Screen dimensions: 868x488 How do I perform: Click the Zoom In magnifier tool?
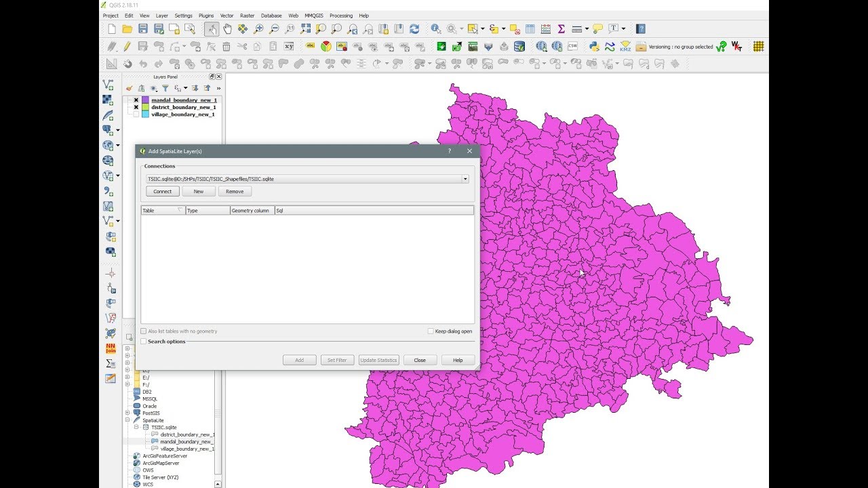tap(258, 29)
